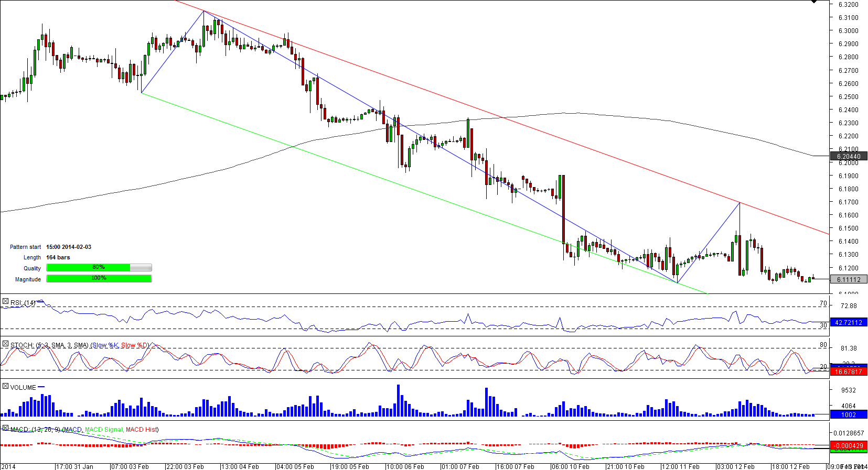Image resolution: width=868 pixels, height=470 pixels.
Task: Click the red stochastic value tag 16.67817
Action: (x=848, y=371)
